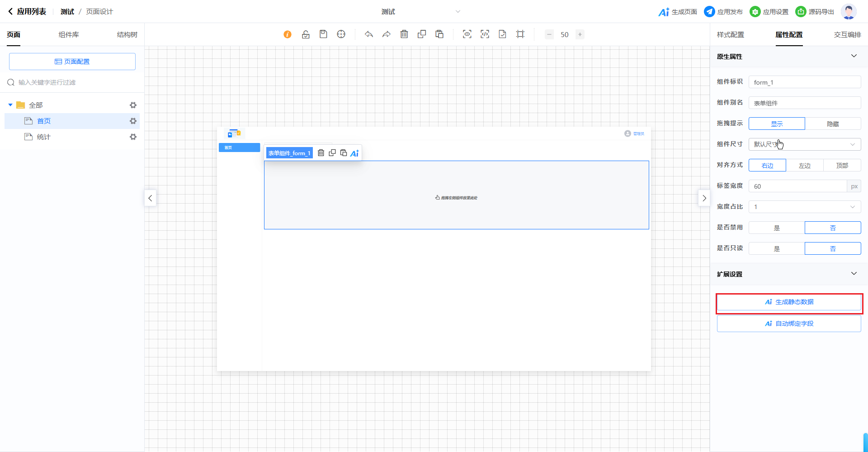
Task: Click the undo arrow in the toolbar
Action: point(369,34)
